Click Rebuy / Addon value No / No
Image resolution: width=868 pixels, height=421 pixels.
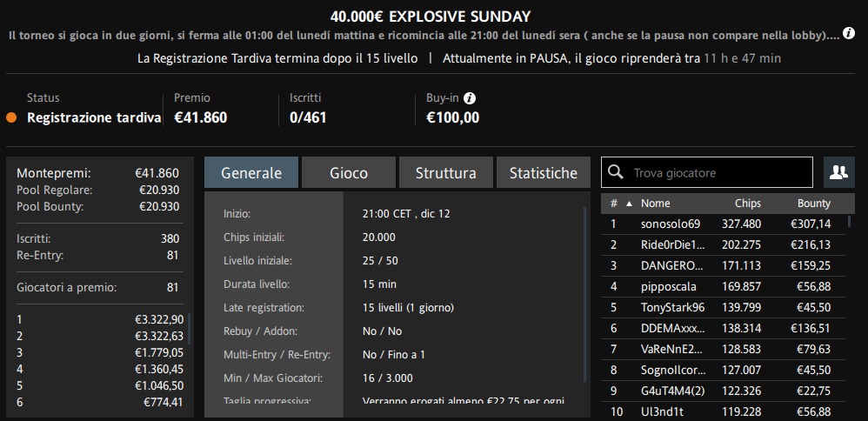(382, 331)
